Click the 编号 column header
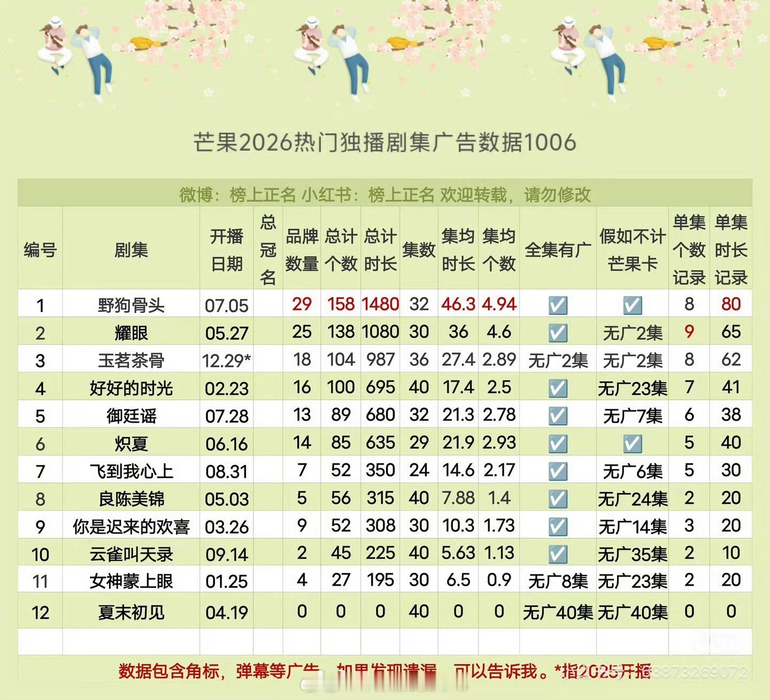The width and height of the screenshot is (770, 700). point(40,250)
